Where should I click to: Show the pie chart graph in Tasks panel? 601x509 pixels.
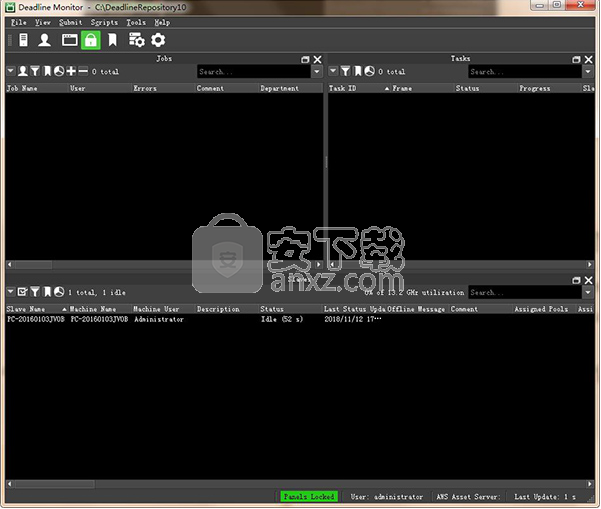[x=369, y=71]
